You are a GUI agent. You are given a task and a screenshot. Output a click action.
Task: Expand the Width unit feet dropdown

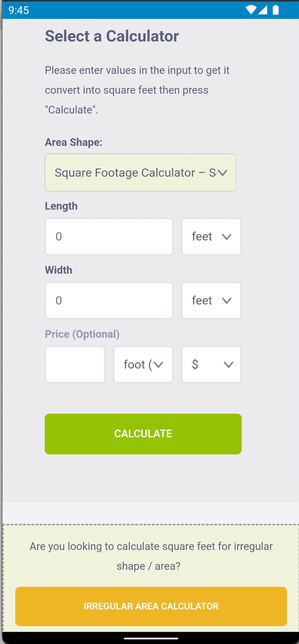[211, 301]
